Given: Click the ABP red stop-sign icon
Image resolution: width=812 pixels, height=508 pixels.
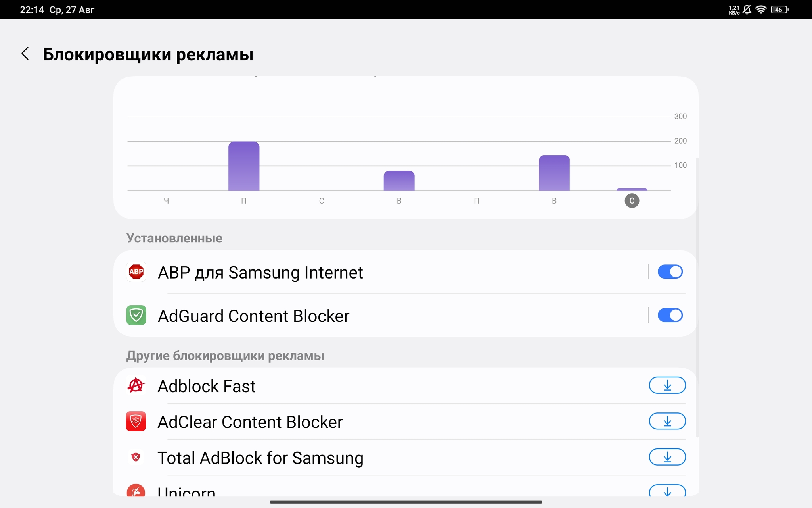Looking at the screenshot, I should (x=136, y=272).
